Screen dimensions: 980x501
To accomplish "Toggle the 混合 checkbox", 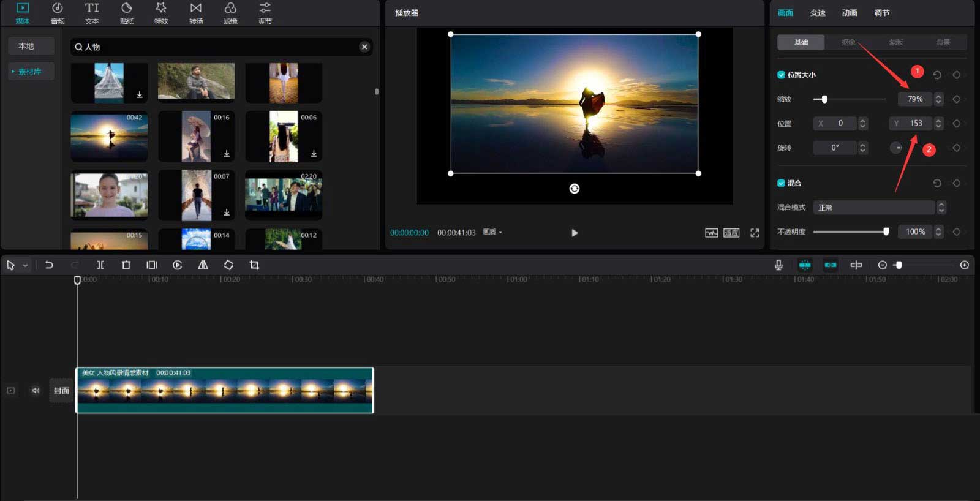I will [781, 183].
